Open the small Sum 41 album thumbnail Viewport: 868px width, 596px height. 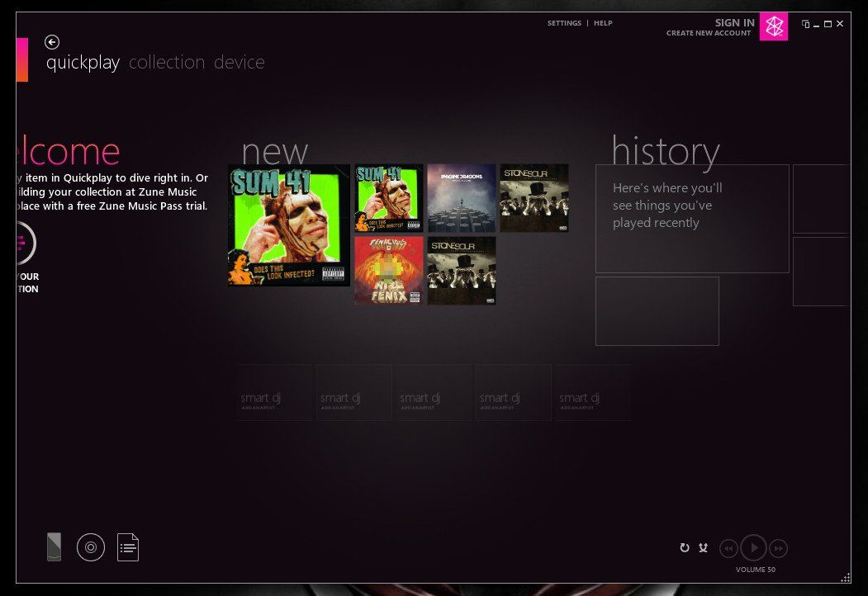coord(389,197)
